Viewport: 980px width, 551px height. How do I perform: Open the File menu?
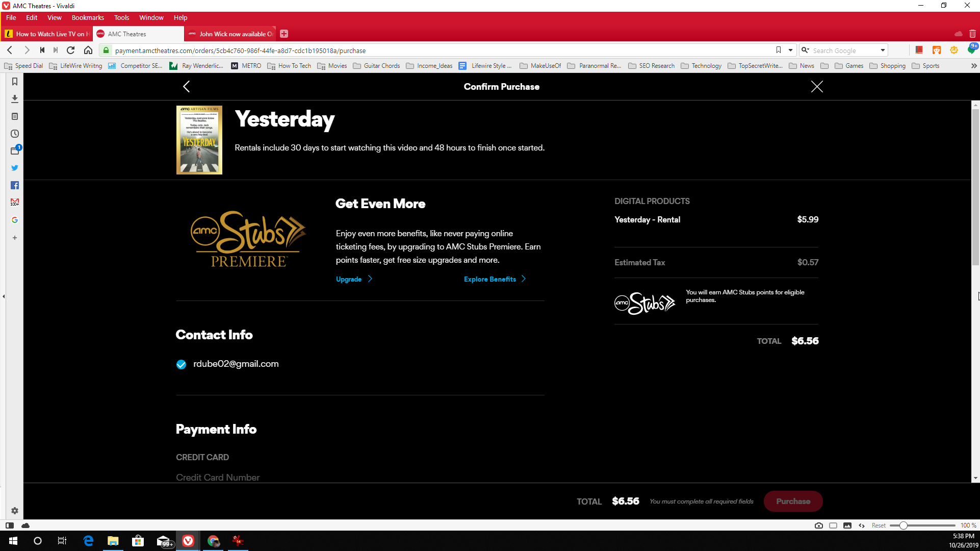(11, 17)
